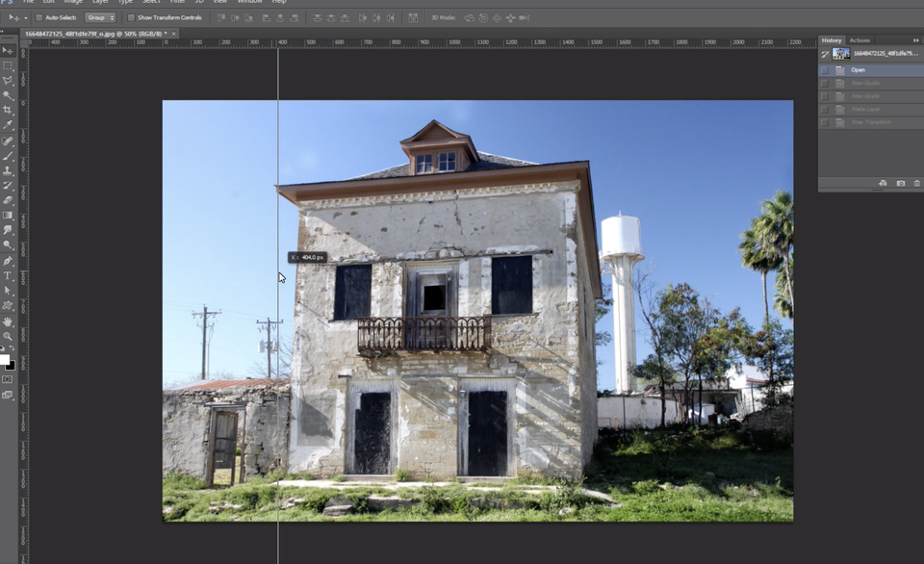Screen dimensions: 924x564
Task: Toggle history brush source on snapshot
Action: [825, 54]
